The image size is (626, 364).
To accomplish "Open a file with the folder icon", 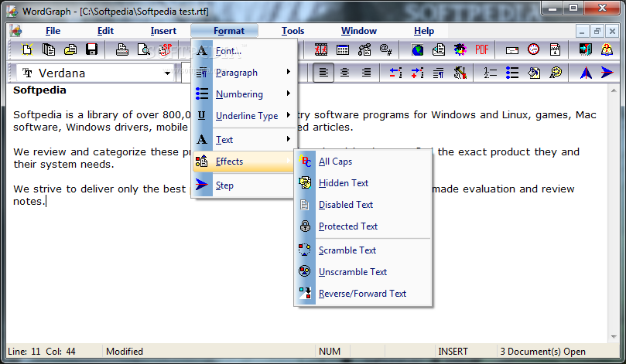I will pos(70,49).
